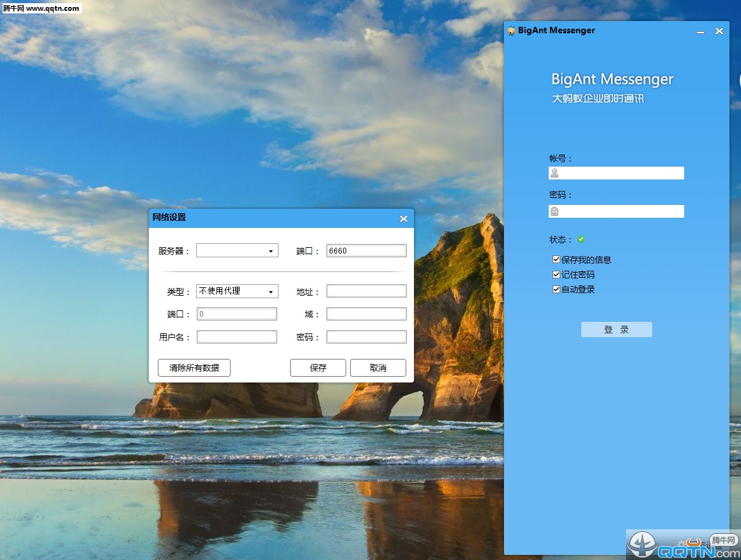Image resolution: width=741 pixels, height=560 pixels.
Task: Click the BigAnt Messenger title bar icon
Action: (511, 31)
